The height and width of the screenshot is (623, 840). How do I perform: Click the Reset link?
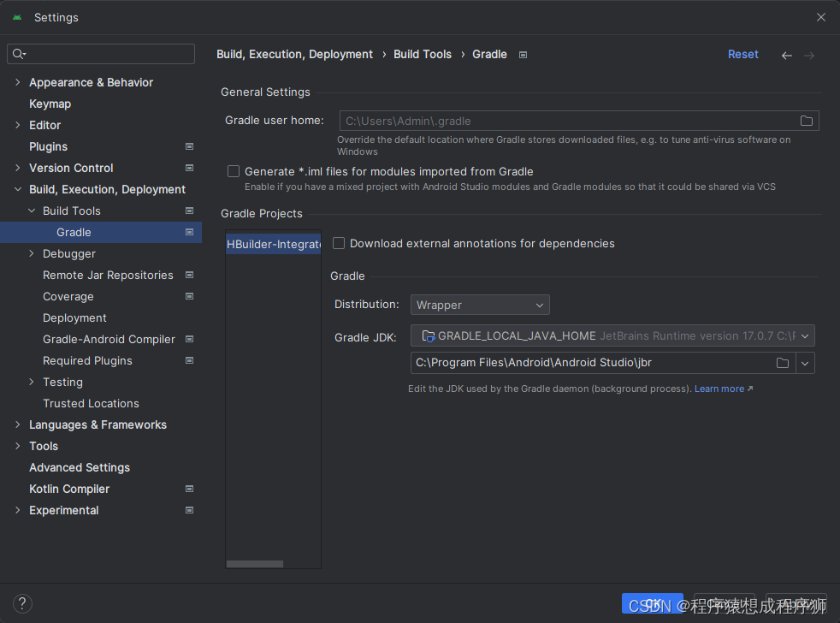click(x=742, y=55)
